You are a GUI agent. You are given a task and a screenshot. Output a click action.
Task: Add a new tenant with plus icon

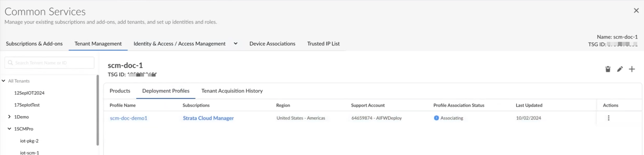pyautogui.click(x=632, y=69)
